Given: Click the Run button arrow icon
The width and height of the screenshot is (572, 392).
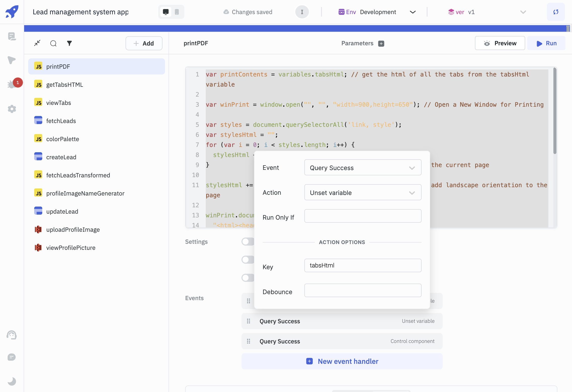Looking at the screenshot, I should point(539,43).
